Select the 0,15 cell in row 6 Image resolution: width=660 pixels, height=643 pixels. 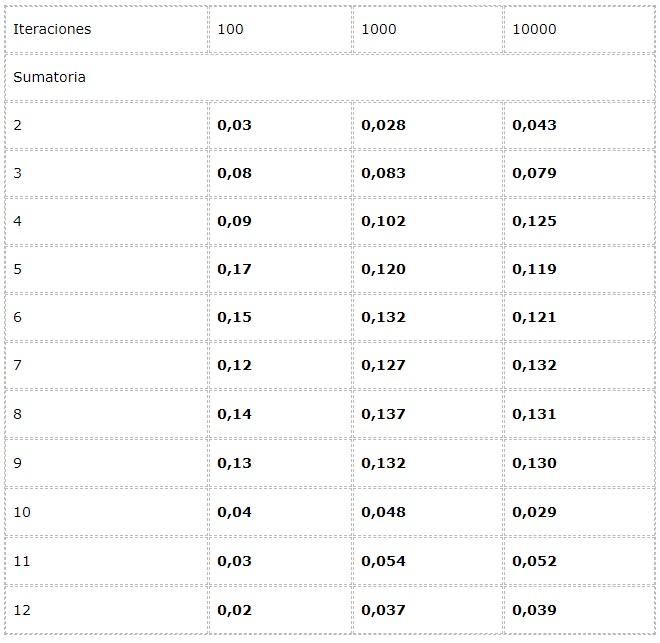(x=234, y=317)
